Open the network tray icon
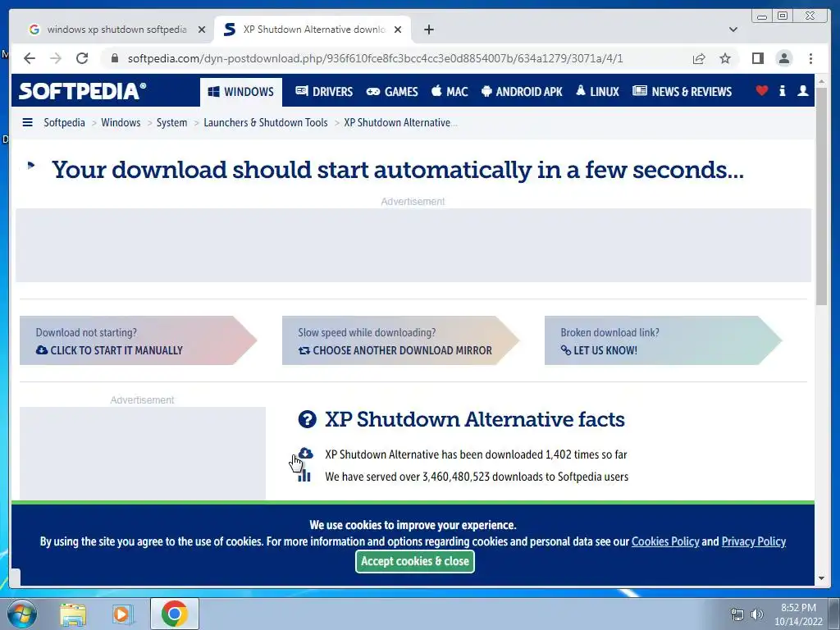 click(x=737, y=614)
